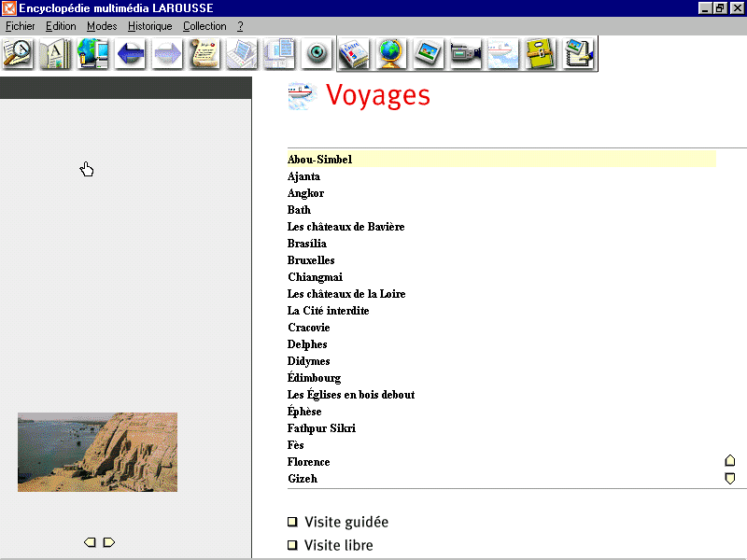Open the ? help menu

[240, 26]
